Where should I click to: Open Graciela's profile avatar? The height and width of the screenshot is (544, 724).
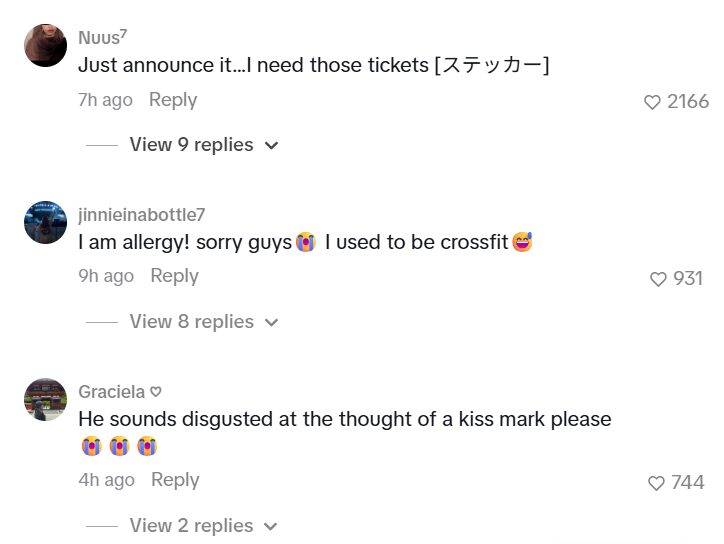coord(45,400)
